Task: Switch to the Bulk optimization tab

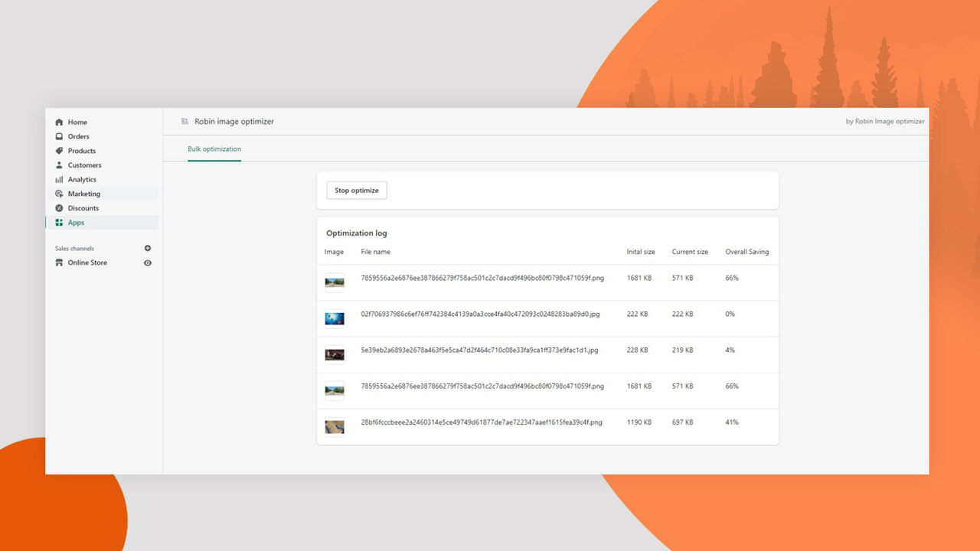Action: click(214, 148)
